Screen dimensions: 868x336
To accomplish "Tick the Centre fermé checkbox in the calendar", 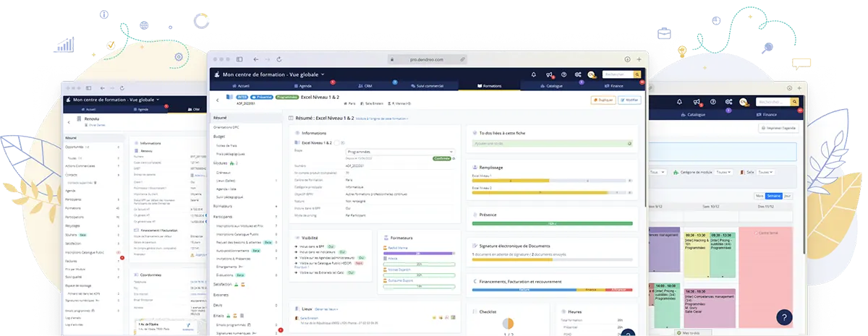I will point(755,233).
